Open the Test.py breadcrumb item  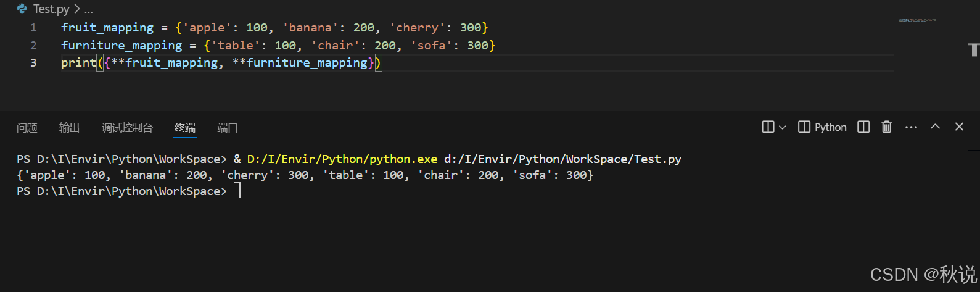51,9
